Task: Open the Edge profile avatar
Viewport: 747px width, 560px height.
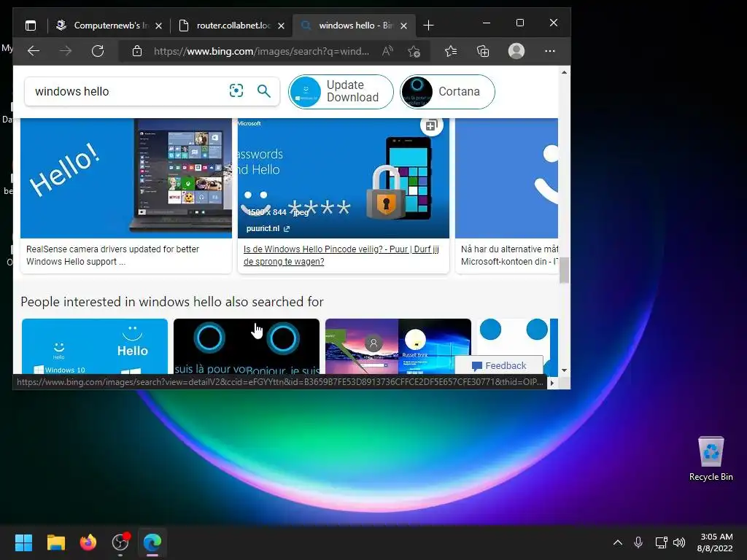Action: [x=516, y=51]
